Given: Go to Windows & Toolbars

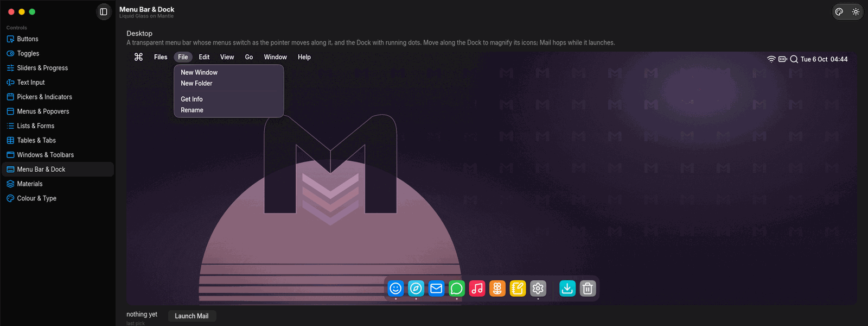Looking at the screenshot, I should point(58,155).
